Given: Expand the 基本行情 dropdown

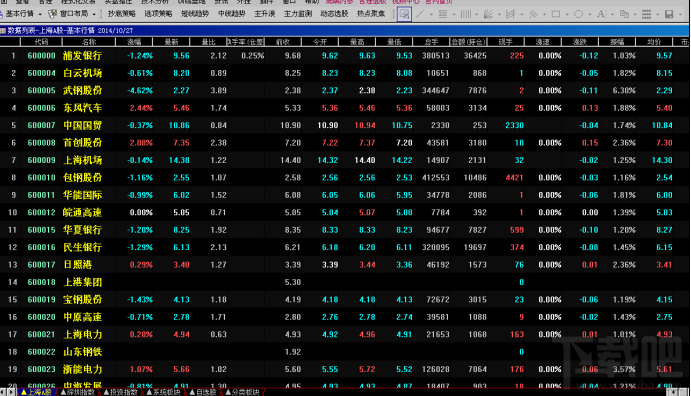Looking at the screenshot, I should click(40, 14).
